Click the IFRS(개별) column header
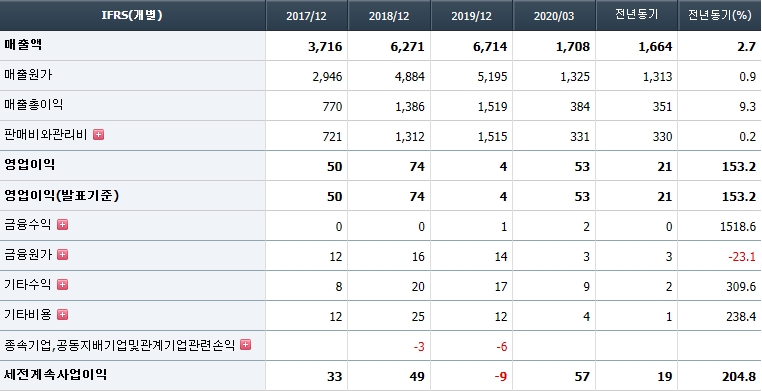The height and width of the screenshot is (391, 762). [132, 15]
